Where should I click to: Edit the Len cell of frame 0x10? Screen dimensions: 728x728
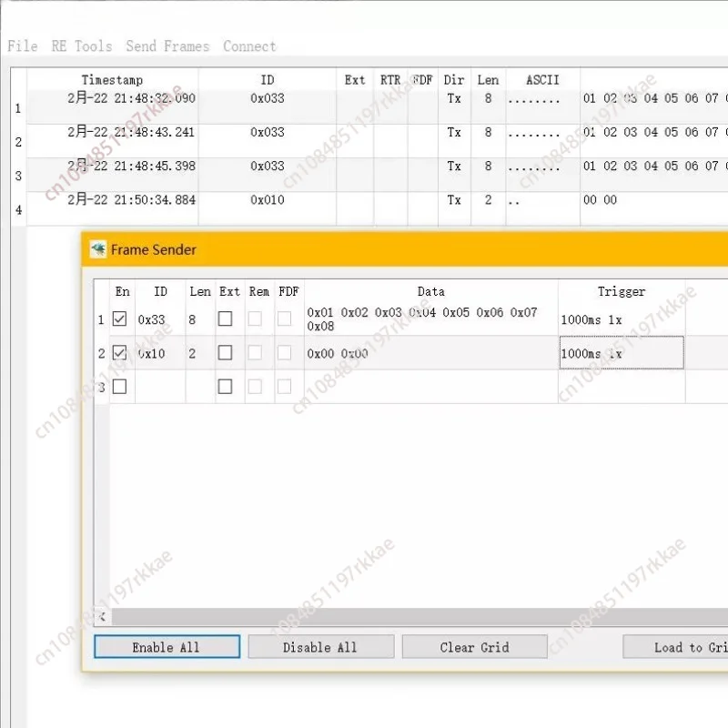click(200, 353)
